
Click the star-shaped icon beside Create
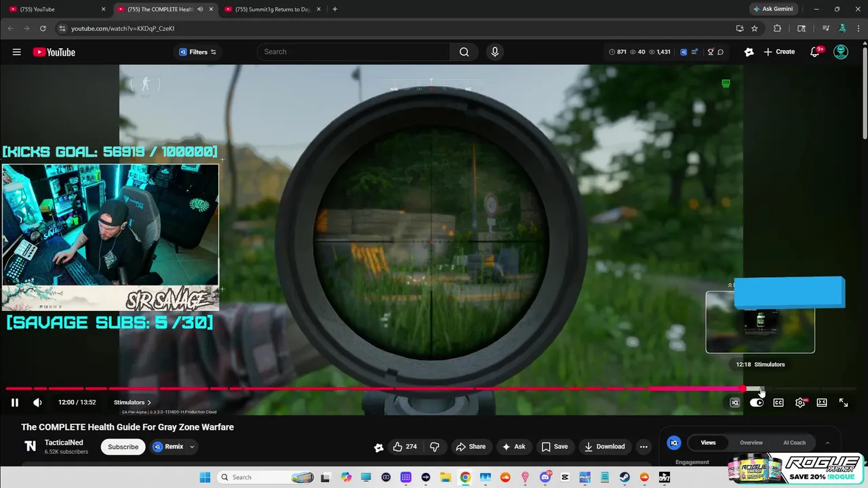coord(749,52)
